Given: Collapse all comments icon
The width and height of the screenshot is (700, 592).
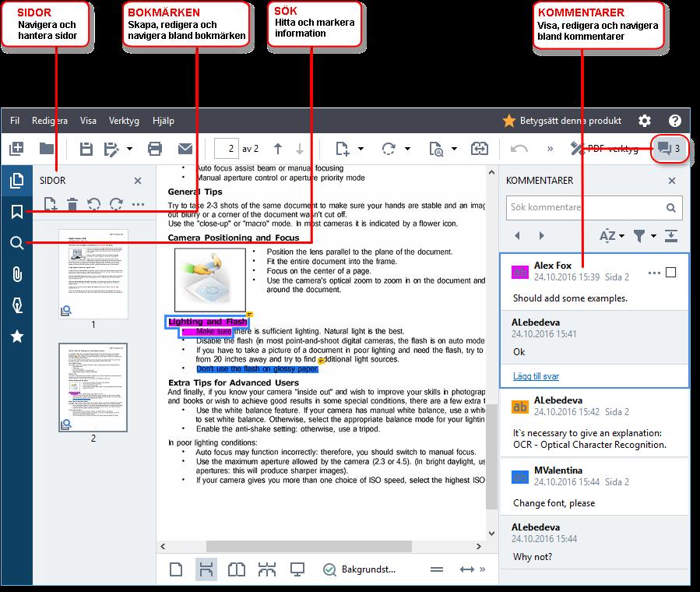Looking at the screenshot, I should (671, 235).
